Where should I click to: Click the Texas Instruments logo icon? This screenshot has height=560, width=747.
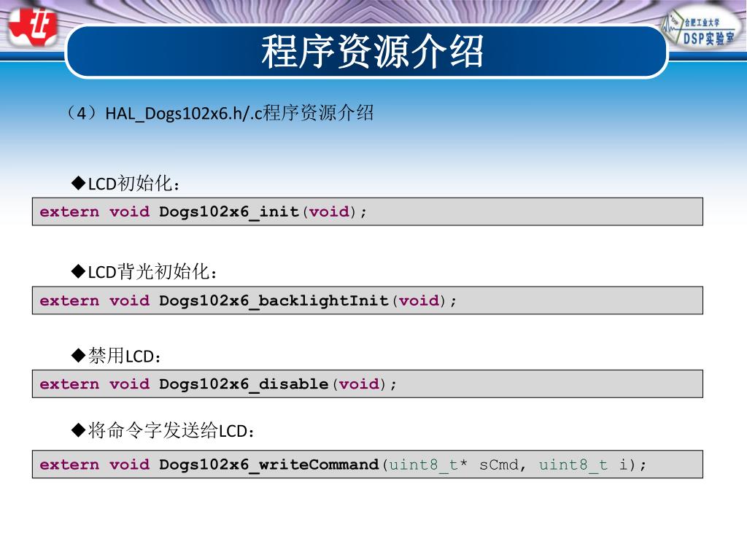click(x=33, y=27)
